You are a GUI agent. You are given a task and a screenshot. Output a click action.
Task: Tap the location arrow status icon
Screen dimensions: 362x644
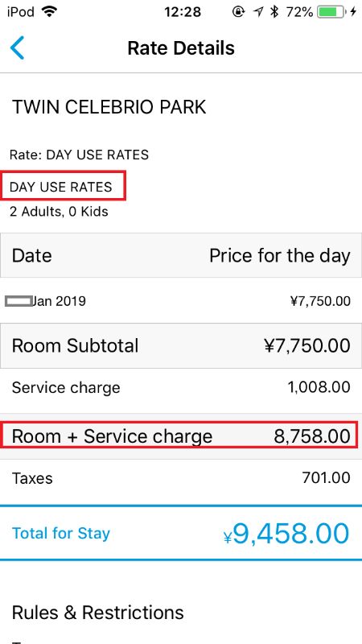coord(257,12)
